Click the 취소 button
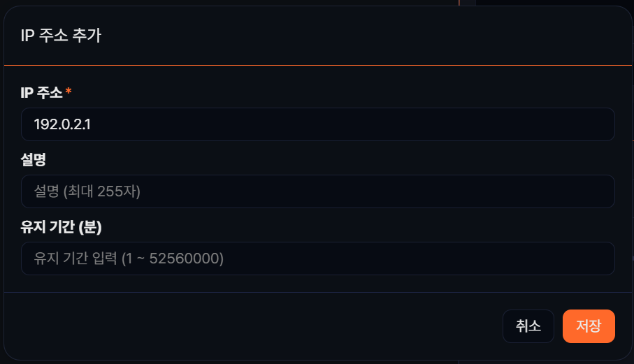634x364 pixels. (528, 326)
